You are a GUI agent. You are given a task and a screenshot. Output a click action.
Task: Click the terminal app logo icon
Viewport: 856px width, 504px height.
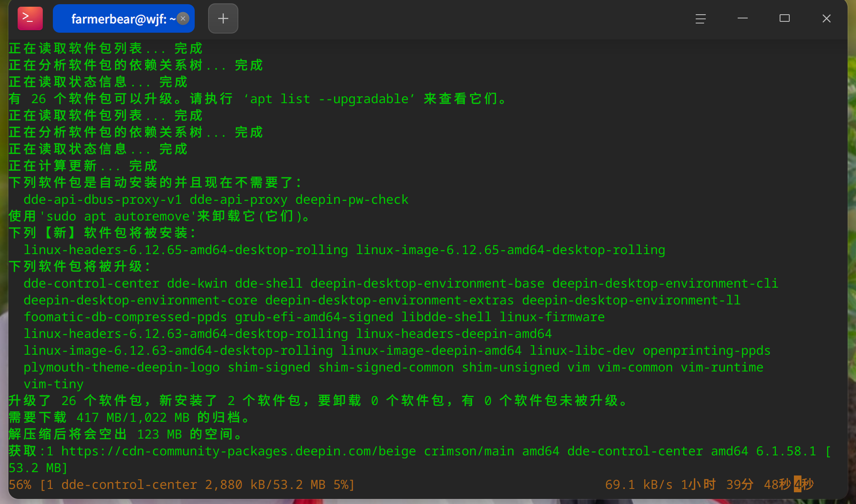pos(30,18)
